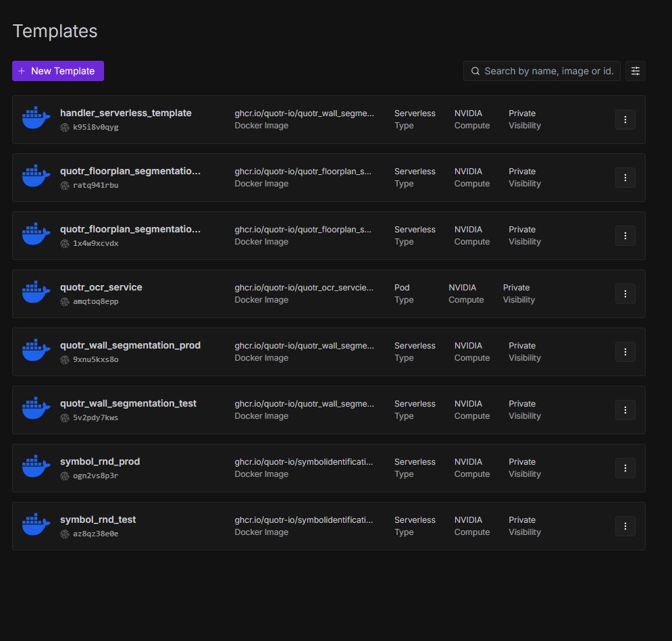Screen dimensions: 672x641
Task: Click Docker icon of quotr_ocr_service
Action: tap(35, 293)
